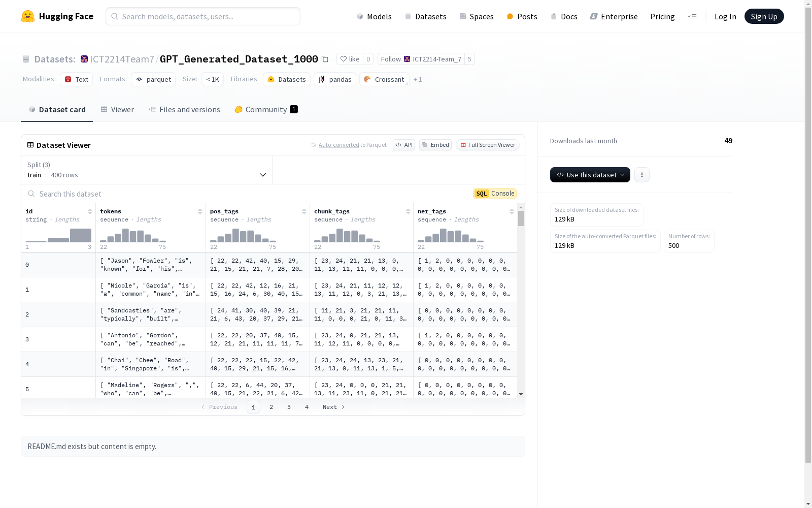Open Datasets in top navigation
Image resolution: width=812 pixels, height=508 pixels.
click(x=425, y=16)
